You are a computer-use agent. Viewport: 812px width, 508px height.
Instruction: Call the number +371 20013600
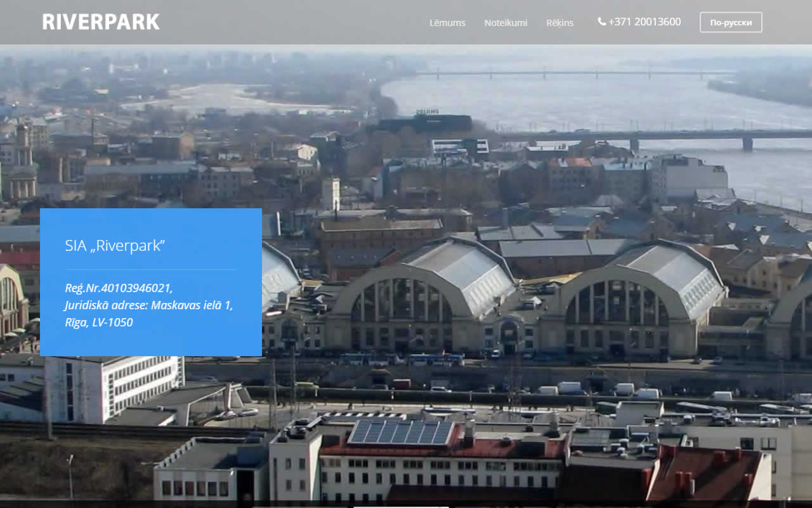click(x=645, y=22)
